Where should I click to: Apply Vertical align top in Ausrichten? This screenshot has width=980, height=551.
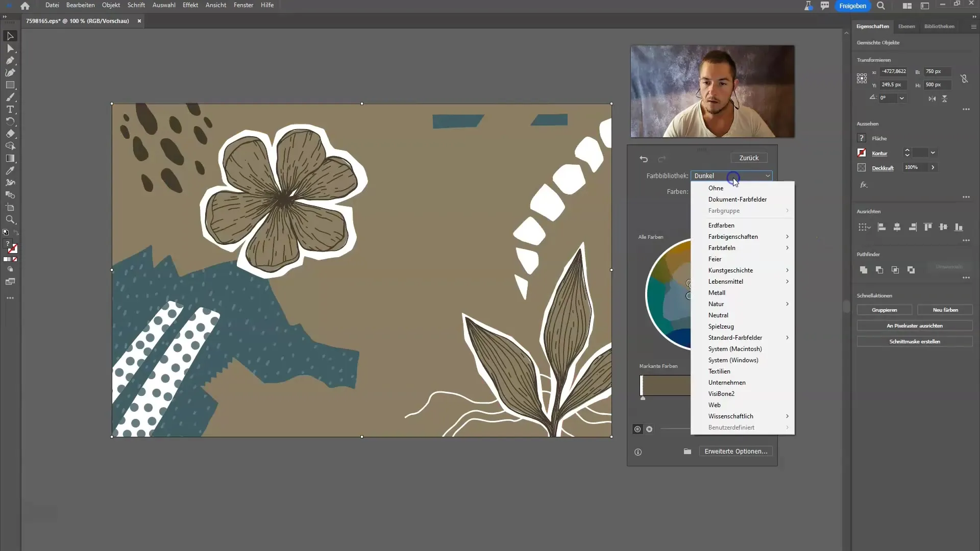[x=928, y=227]
